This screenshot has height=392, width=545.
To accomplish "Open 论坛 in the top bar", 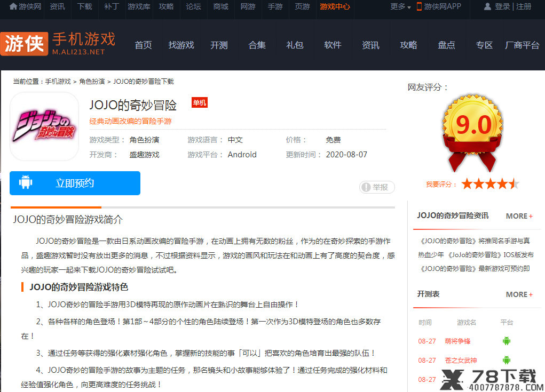I will click(x=193, y=6).
